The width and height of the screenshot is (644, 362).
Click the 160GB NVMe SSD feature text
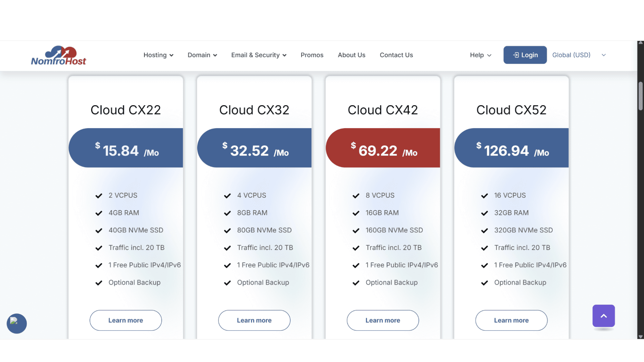(394, 230)
